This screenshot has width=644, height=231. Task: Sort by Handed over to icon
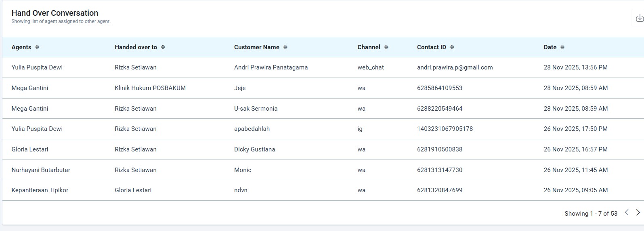[x=163, y=47]
